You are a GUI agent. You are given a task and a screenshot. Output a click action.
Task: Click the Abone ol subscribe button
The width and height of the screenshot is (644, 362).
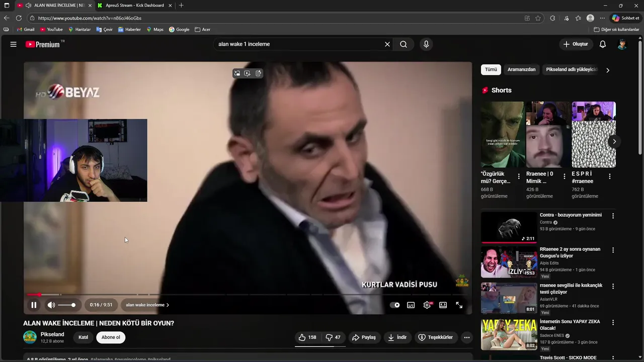pyautogui.click(x=111, y=337)
